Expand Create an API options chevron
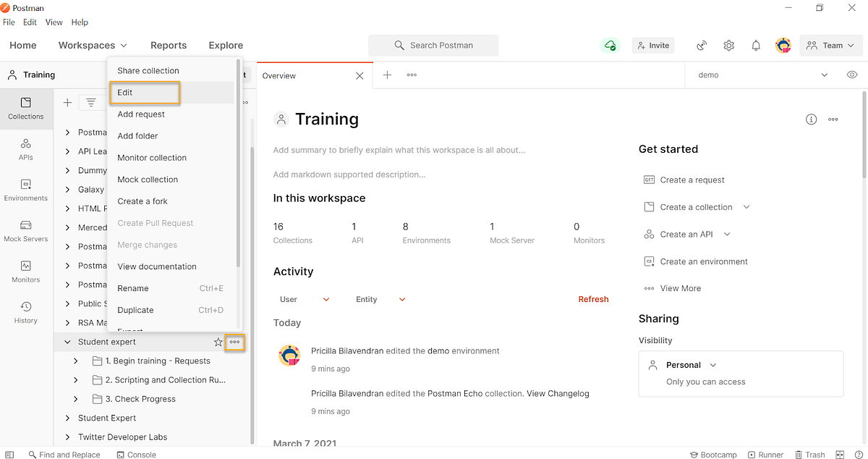The height and width of the screenshot is (459, 868). tap(727, 234)
